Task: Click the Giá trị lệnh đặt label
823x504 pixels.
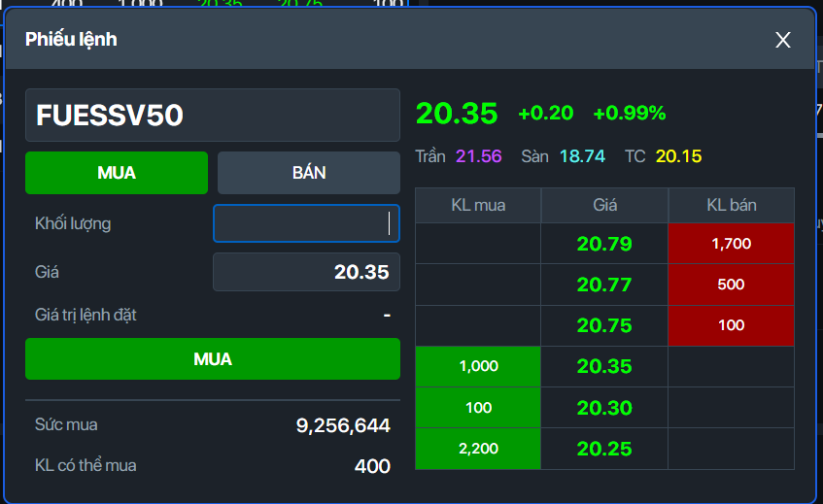Action: (86, 315)
